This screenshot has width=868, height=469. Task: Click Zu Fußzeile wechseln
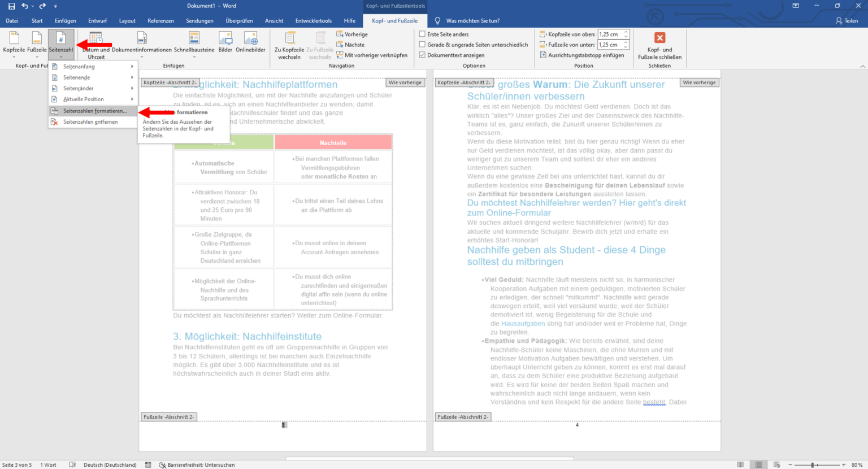(319, 45)
